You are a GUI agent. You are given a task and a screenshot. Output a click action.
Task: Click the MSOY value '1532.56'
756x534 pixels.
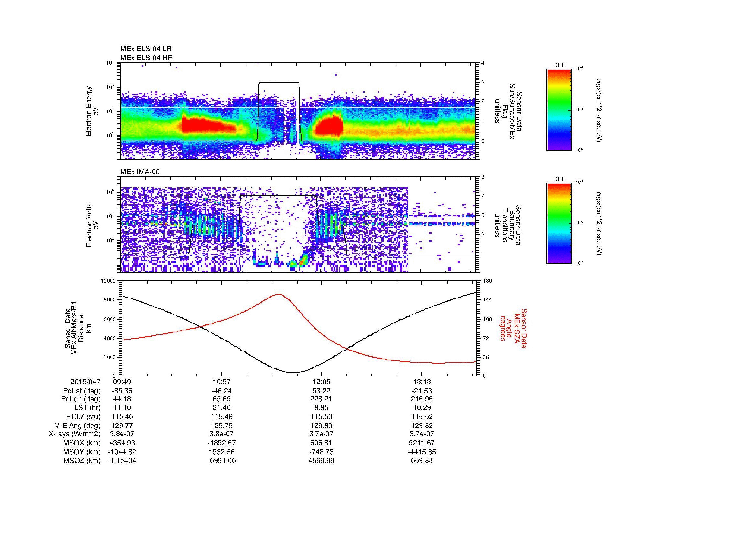[x=222, y=452]
